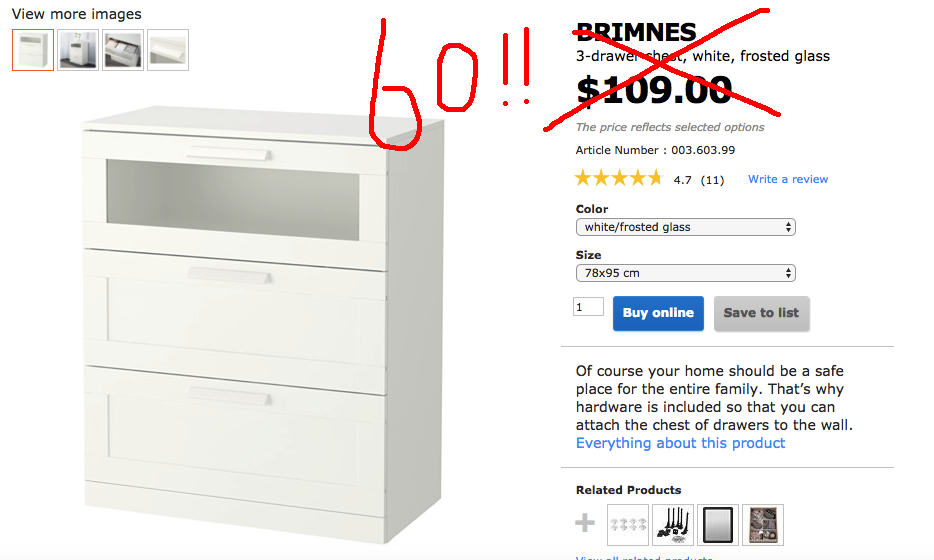Click the Buy online button

(x=658, y=313)
